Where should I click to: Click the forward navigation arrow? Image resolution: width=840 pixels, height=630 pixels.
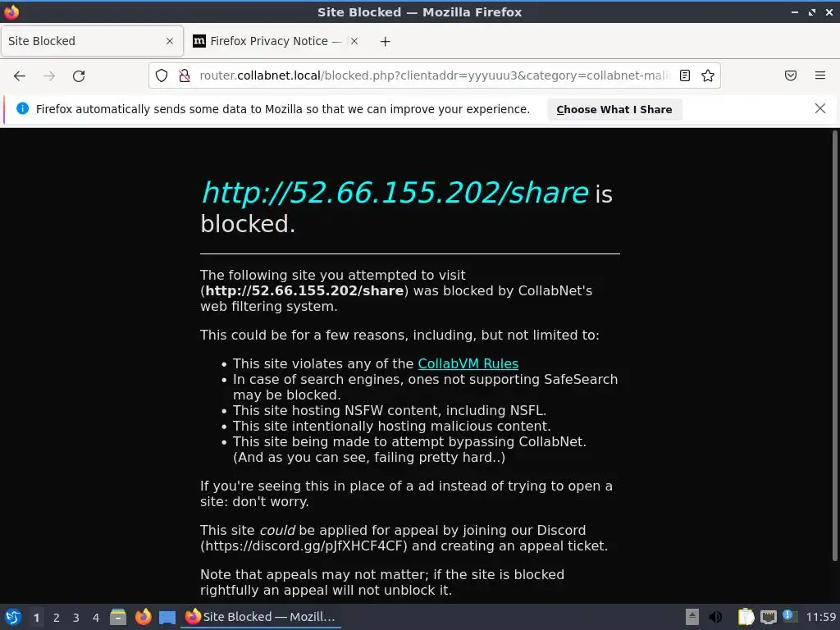pos(49,76)
